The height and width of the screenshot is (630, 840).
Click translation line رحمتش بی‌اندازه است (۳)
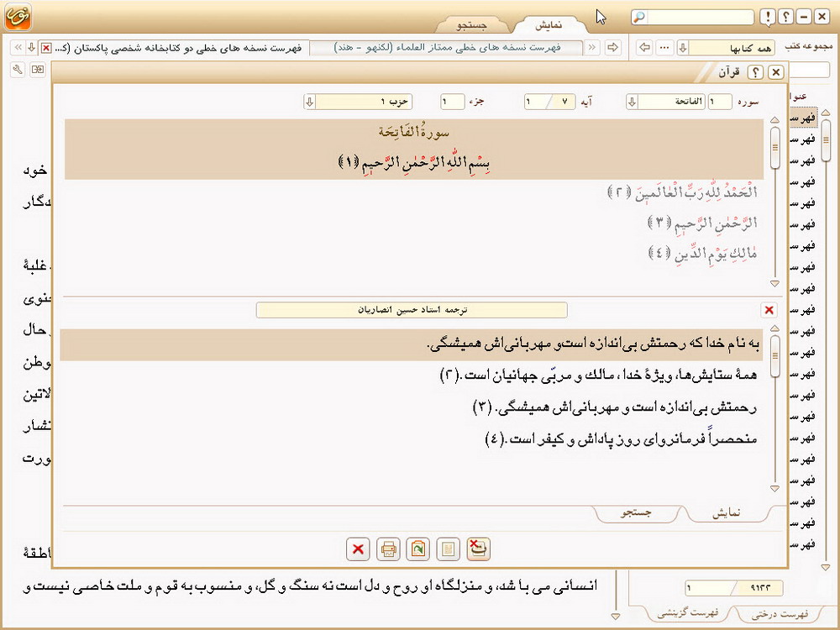tap(616, 407)
